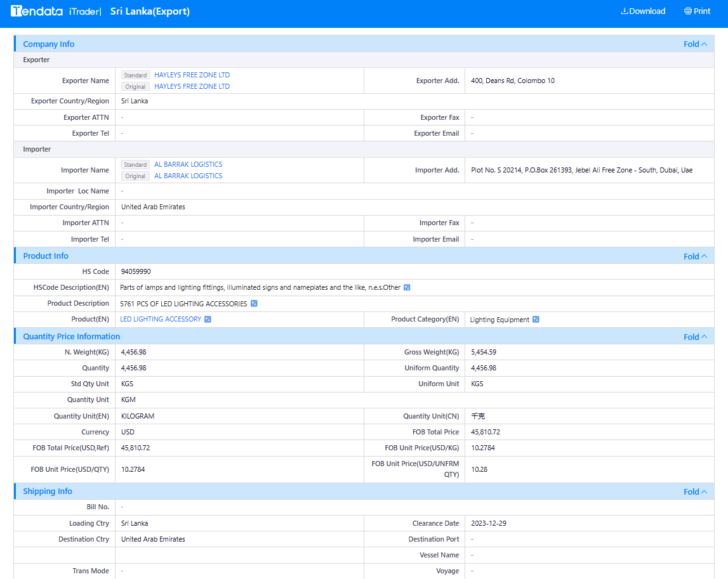Click the Exporter subsection label

pyautogui.click(x=36, y=60)
